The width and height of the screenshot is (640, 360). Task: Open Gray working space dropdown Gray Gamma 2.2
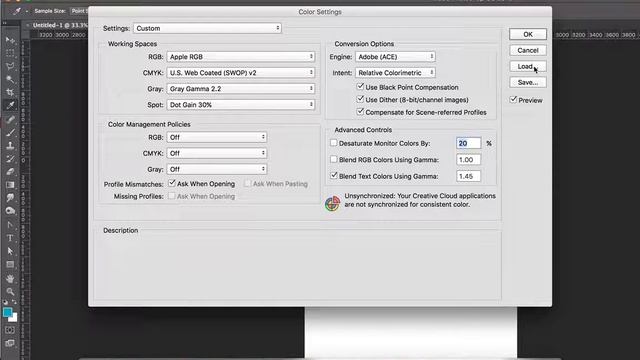click(x=241, y=89)
